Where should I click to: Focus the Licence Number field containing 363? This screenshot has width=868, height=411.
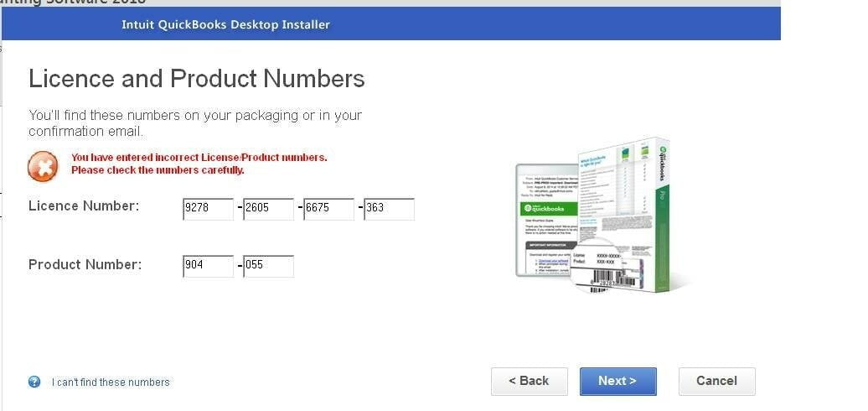click(x=389, y=209)
